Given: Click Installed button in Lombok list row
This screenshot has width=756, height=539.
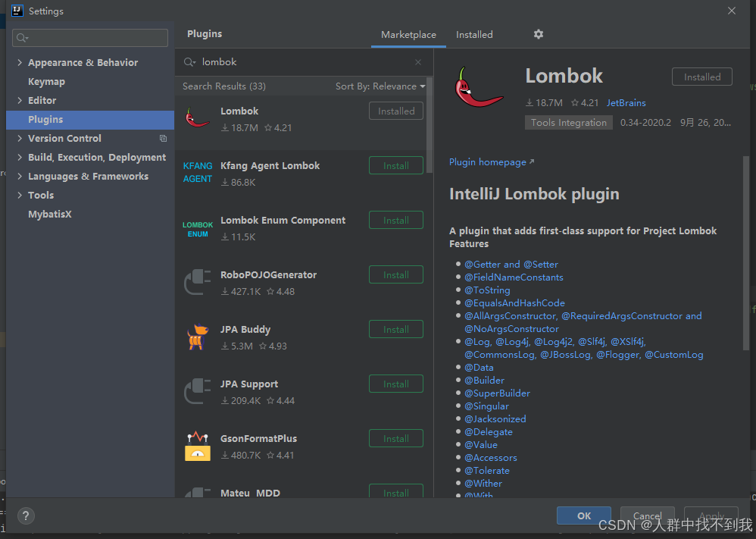Looking at the screenshot, I should pos(396,111).
